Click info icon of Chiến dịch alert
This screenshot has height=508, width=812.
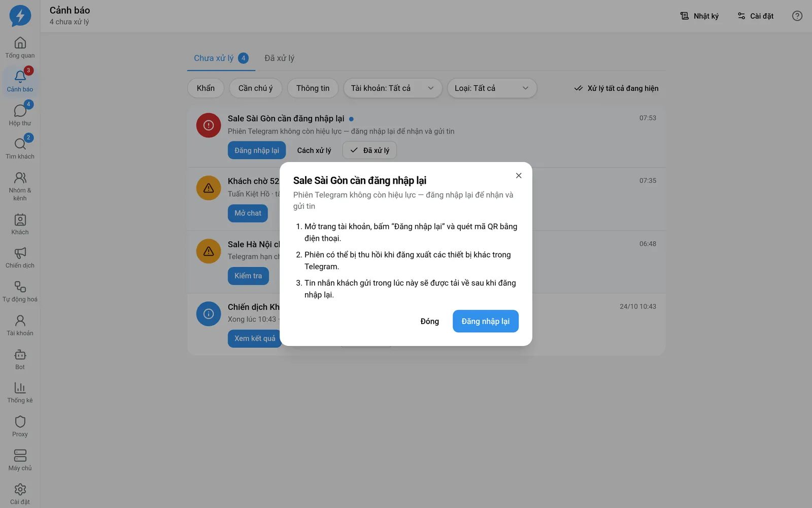[209, 314]
